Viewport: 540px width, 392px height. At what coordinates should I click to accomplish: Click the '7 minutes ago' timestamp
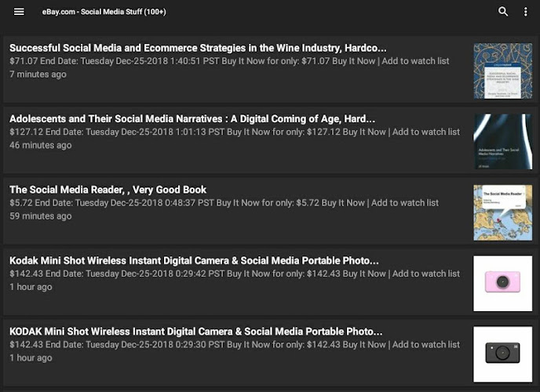[x=38, y=74]
